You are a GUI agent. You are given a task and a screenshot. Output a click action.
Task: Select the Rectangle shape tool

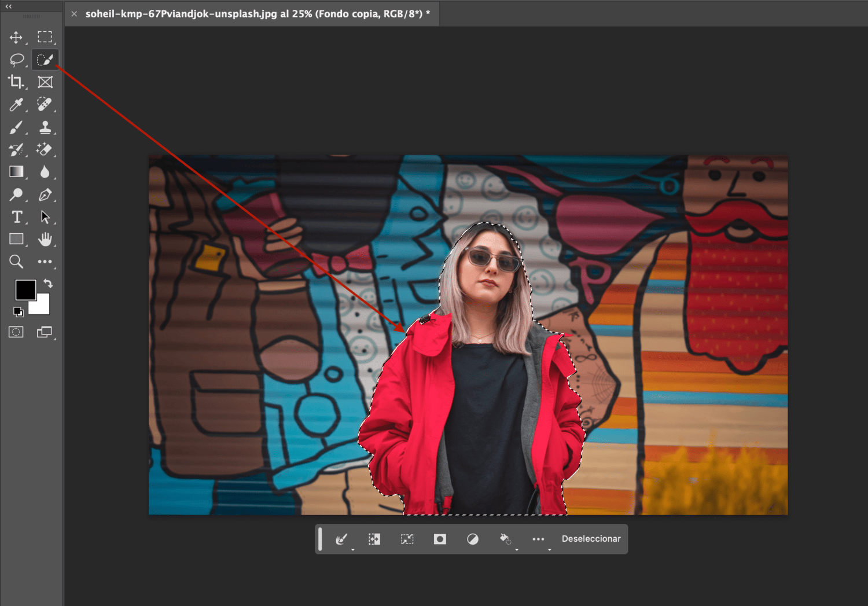pyautogui.click(x=16, y=239)
